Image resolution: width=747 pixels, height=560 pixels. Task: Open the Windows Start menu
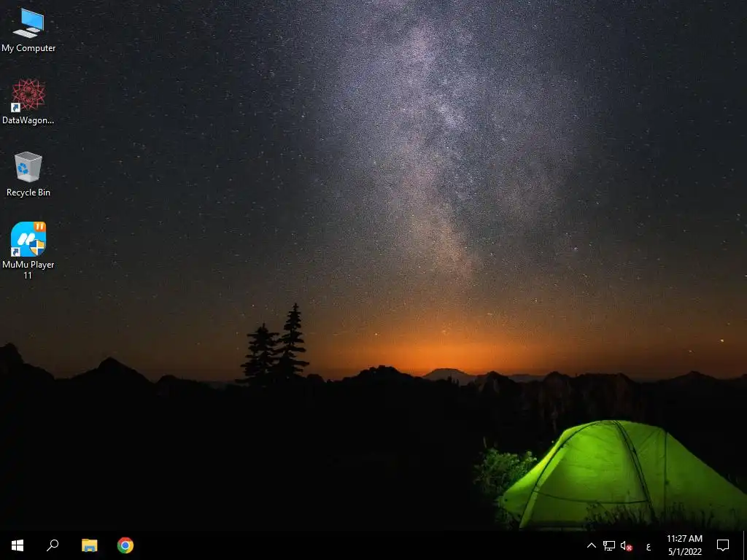click(18, 545)
